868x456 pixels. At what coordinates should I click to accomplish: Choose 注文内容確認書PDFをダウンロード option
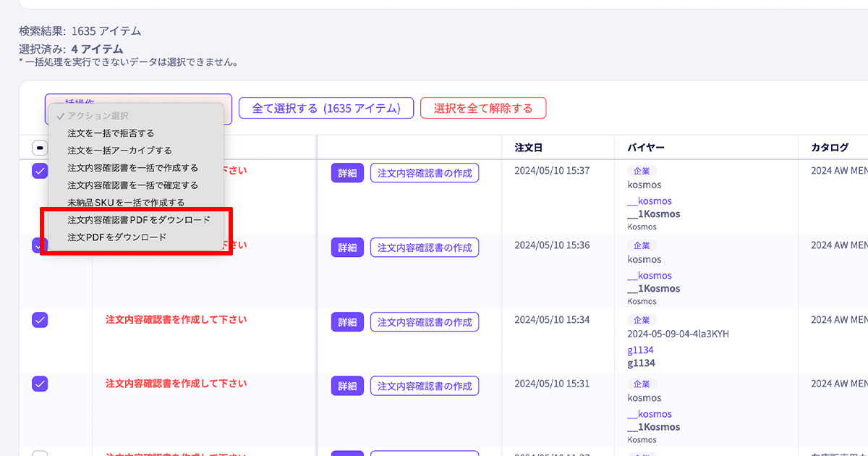[139, 219]
